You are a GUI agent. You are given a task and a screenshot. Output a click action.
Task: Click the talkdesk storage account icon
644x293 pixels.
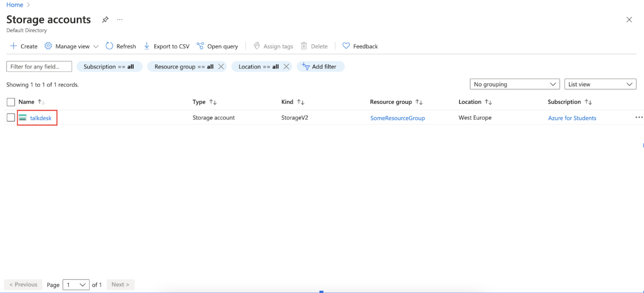coord(23,118)
